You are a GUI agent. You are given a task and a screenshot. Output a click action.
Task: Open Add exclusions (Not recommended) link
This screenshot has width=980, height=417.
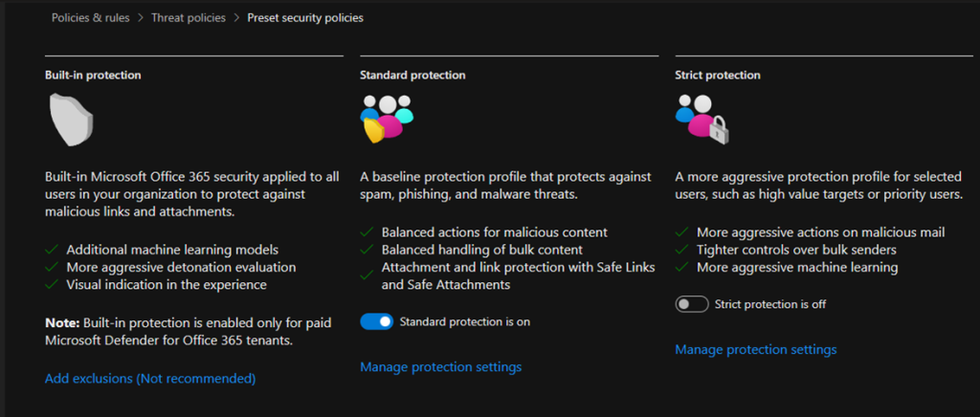150,379
